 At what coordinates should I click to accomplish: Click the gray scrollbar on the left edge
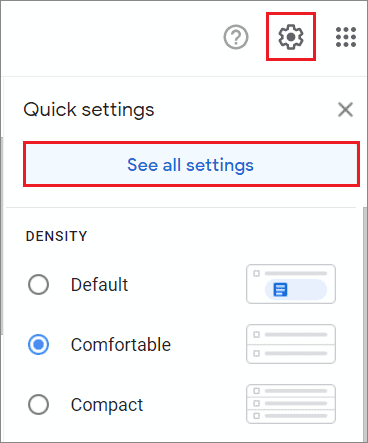pyautogui.click(x=2, y=235)
